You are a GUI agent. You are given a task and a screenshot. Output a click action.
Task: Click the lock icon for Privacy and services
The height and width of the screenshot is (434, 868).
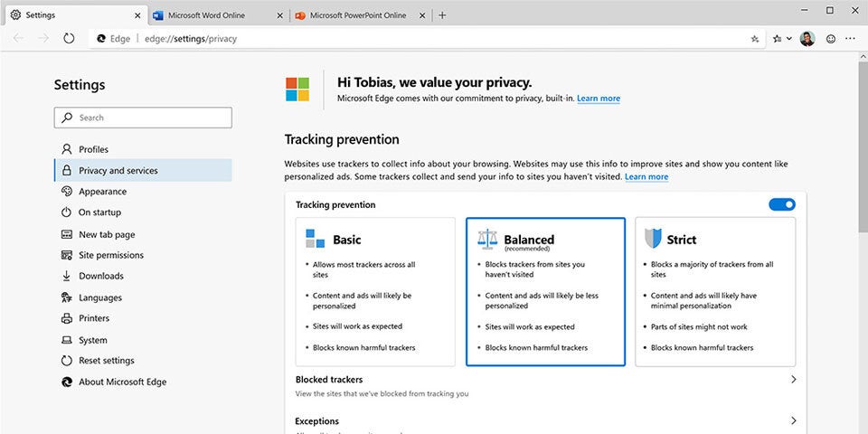tap(66, 170)
